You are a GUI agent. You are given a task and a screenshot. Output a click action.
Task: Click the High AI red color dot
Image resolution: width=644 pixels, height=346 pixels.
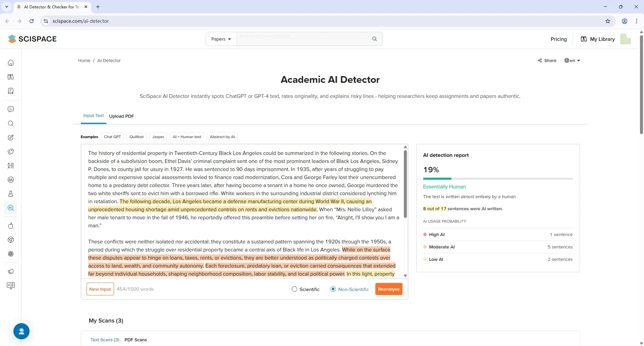coord(425,235)
